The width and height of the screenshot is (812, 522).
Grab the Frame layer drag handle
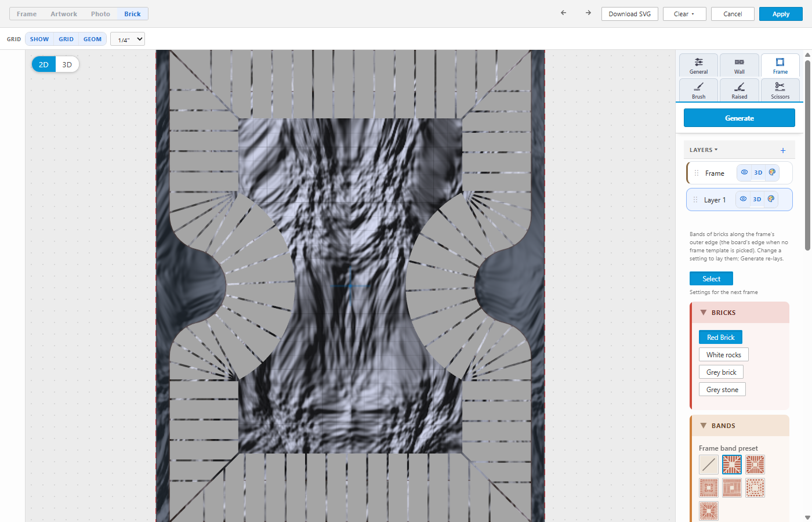point(697,173)
